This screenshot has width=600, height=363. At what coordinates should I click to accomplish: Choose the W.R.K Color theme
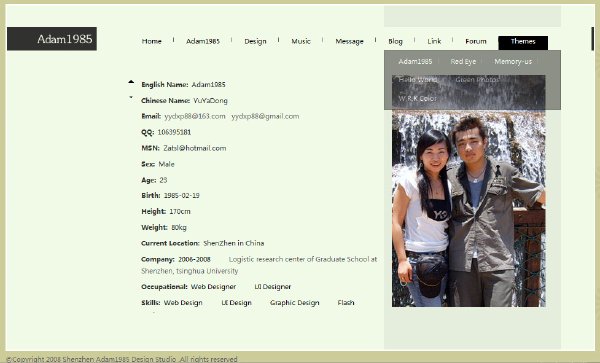pos(417,98)
